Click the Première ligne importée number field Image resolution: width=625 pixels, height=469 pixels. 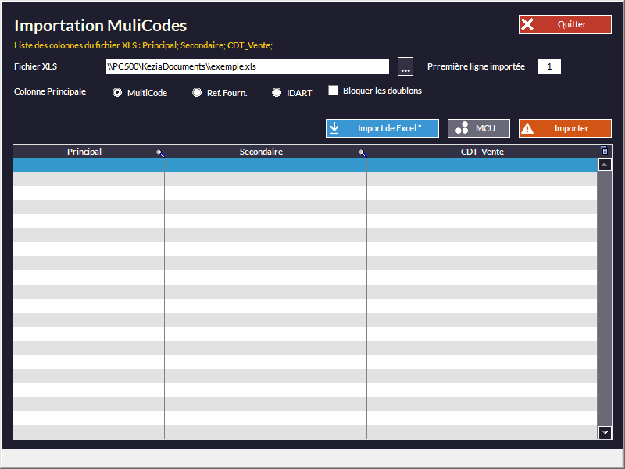click(x=549, y=67)
